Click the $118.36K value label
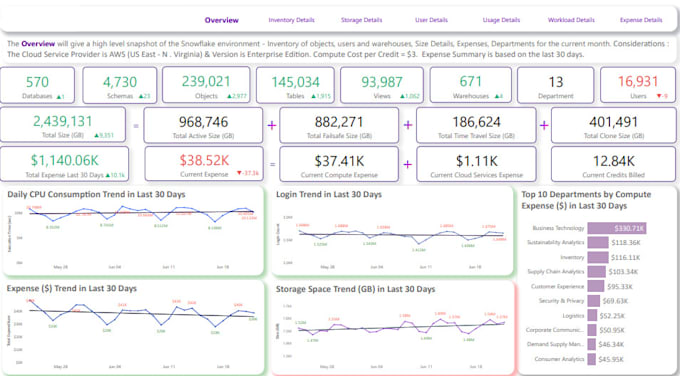 tap(625, 243)
